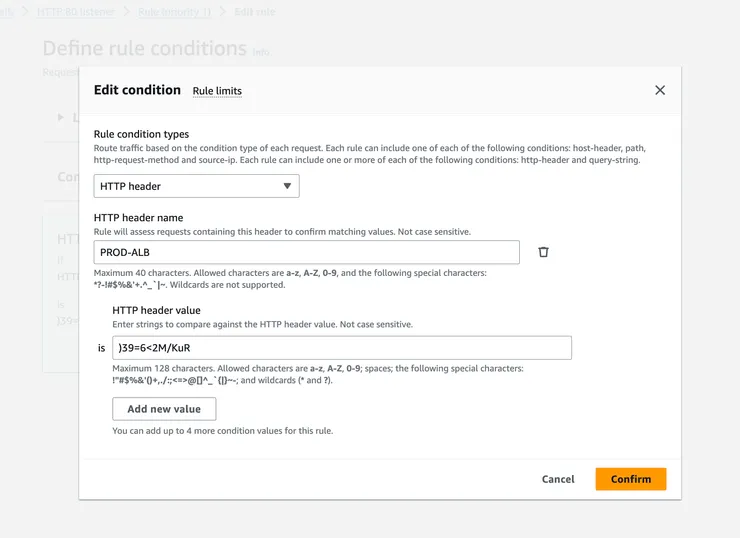Open the rule condition type dropdown
The height and width of the screenshot is (538, 740).
coord(196,186)
